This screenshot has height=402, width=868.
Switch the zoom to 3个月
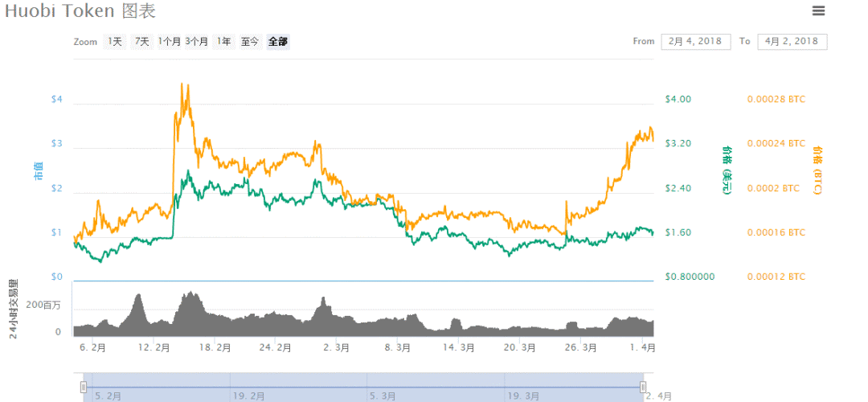pyautogui.click(x=196, y=41)
